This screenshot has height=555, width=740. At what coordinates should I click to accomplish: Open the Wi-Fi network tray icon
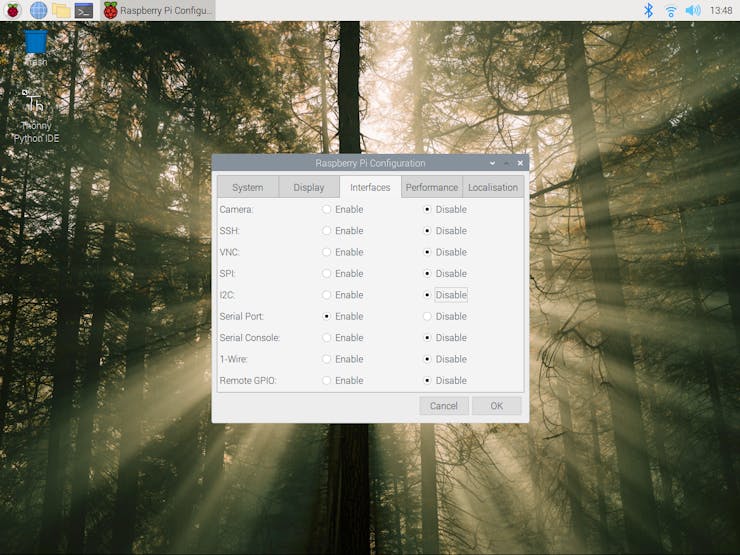click(670, 10)
